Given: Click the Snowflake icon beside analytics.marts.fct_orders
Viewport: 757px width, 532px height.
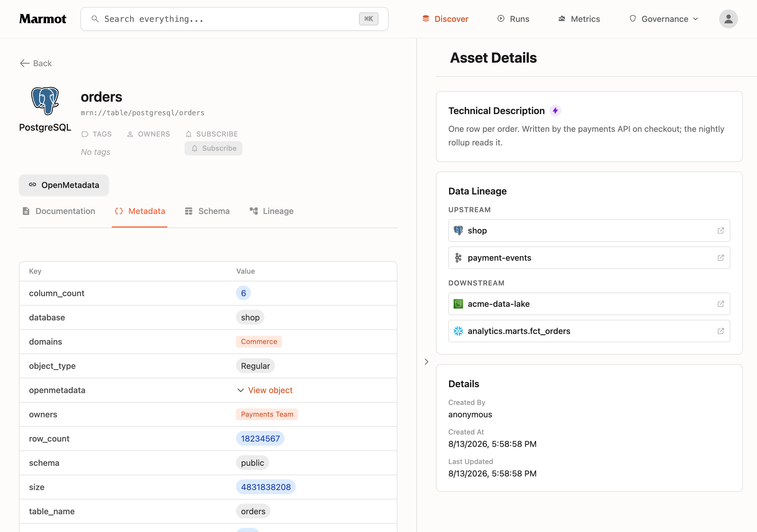Looking at the screenshot, I should tap(458, 331).
